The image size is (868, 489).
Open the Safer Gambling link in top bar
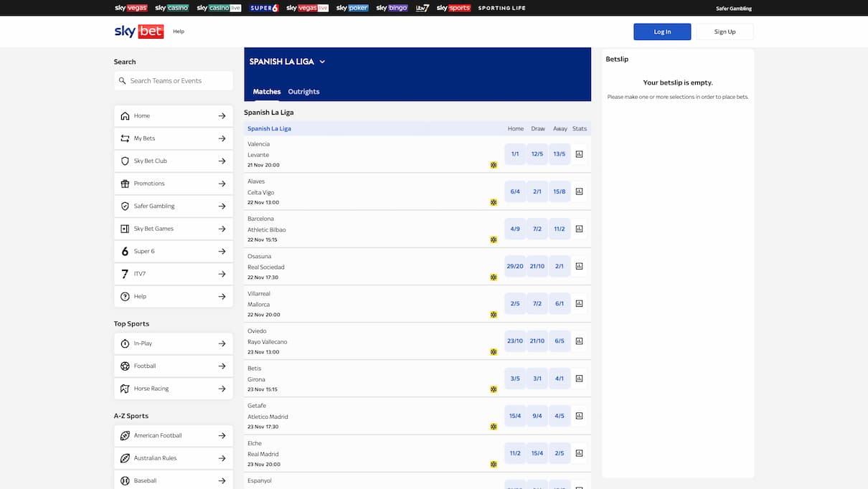click(734, 9)
